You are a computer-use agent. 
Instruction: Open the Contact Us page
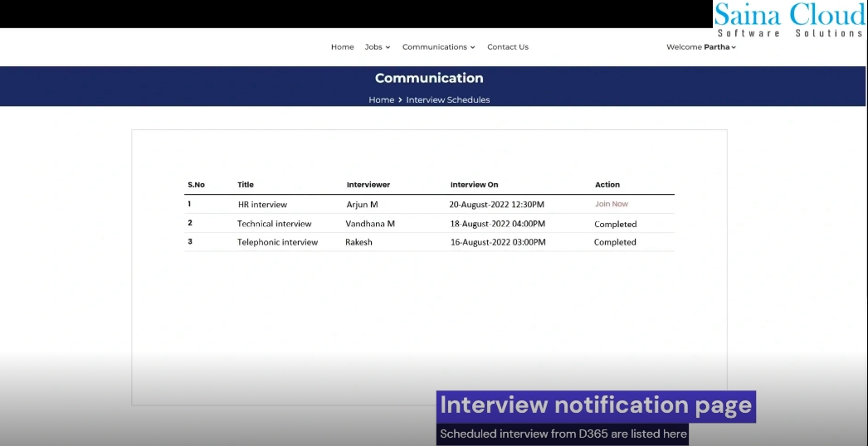(508, 47)
